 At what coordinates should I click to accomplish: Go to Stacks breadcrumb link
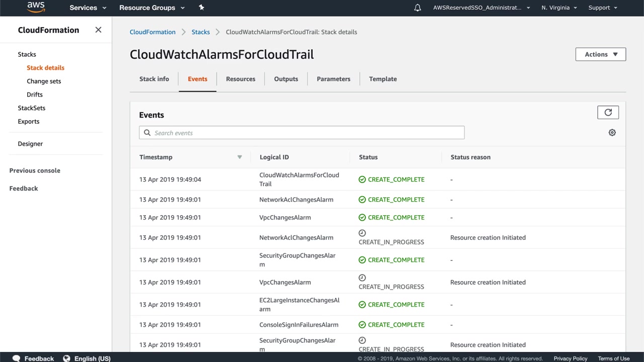click(x=201, y=32)
